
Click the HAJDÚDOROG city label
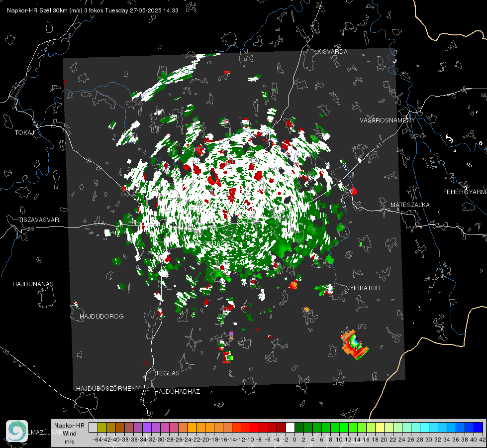click(101, 317)
